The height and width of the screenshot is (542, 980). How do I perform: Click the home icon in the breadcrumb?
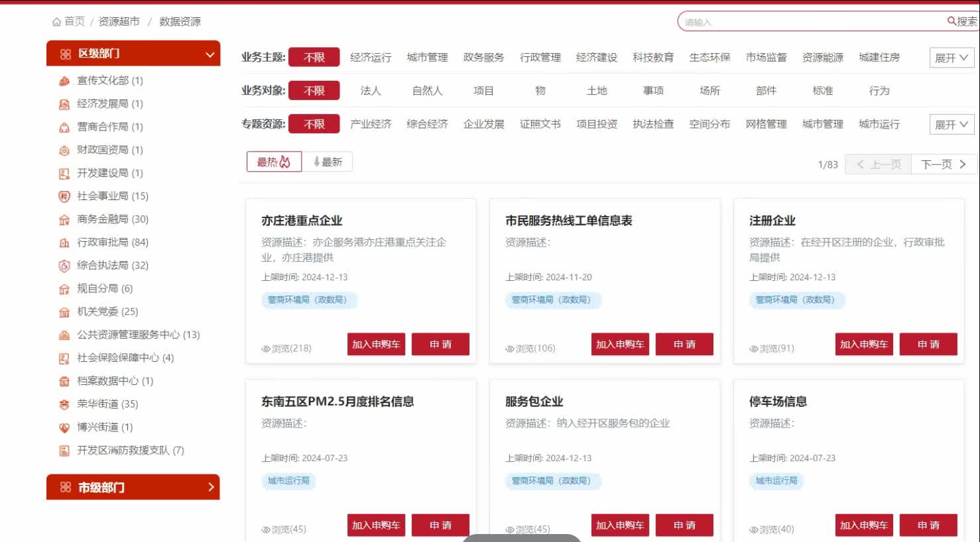56,22
